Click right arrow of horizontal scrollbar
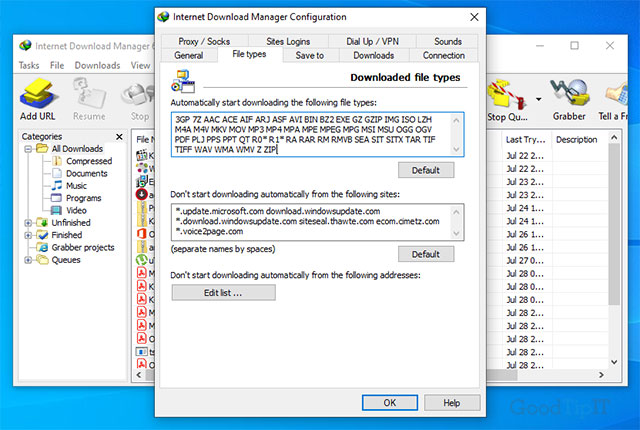640x430 pixels. [601, 375]
